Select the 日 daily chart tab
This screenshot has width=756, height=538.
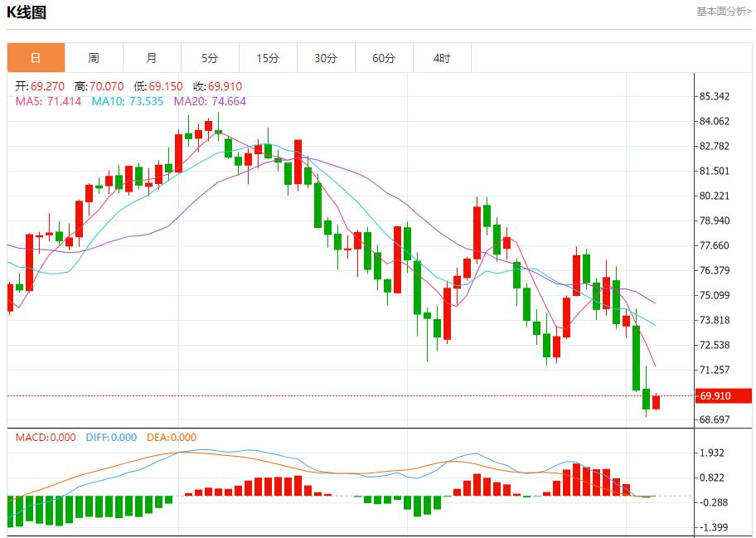[36, 58]
